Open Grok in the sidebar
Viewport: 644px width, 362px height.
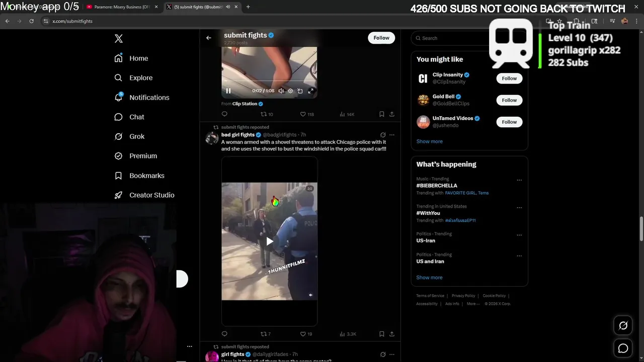(x=129, y=136)
